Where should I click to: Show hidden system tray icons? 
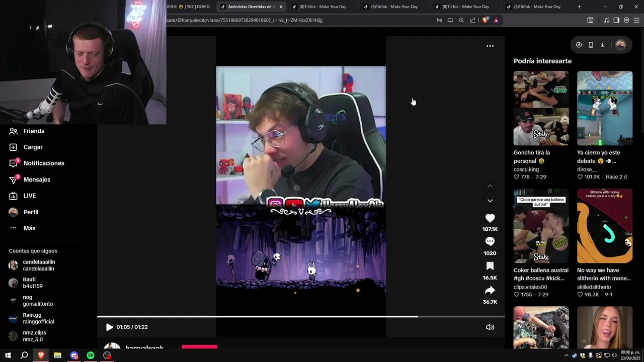[566, 355]
